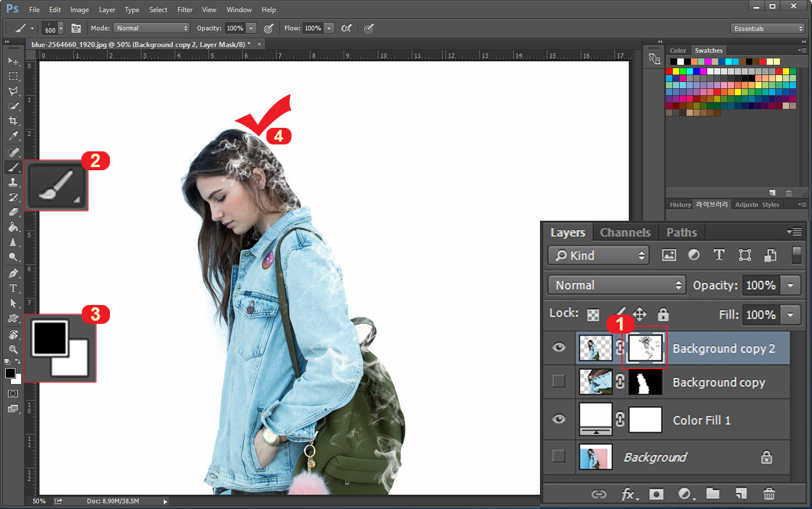This screenshot has height=509, width=812.
Task: Select the Clone Stamp tool
Action: click(13, 182)
